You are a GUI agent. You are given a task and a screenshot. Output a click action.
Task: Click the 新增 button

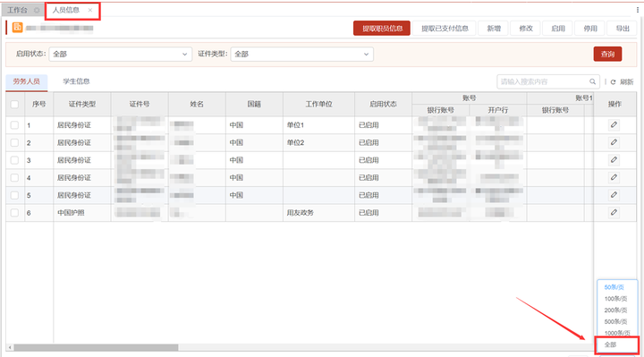[494, 29]
